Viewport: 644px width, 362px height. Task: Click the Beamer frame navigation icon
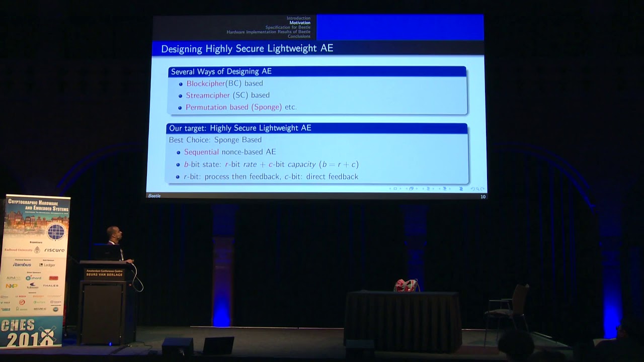pyautogui.click(x=412, y=189)
